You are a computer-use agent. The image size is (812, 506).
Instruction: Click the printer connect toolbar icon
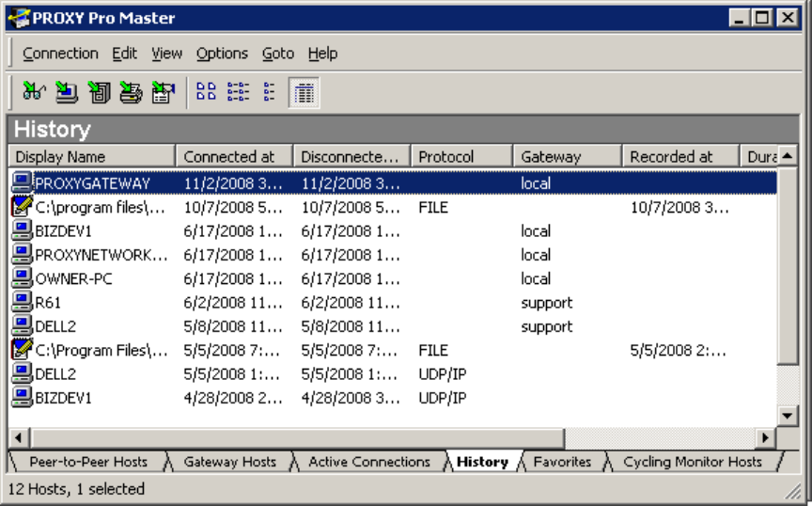click(x=131, y=92)
